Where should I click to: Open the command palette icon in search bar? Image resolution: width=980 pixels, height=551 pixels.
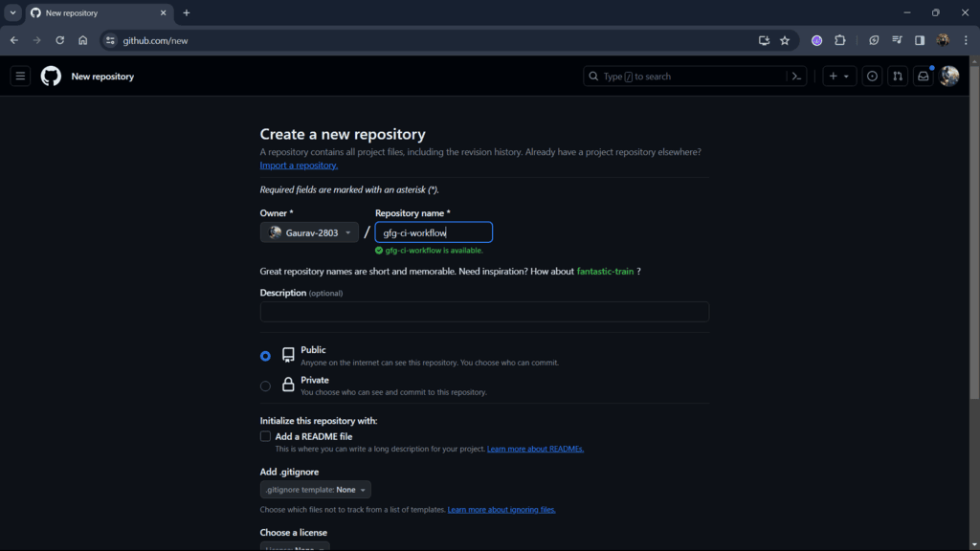click(x=796, y=77)
